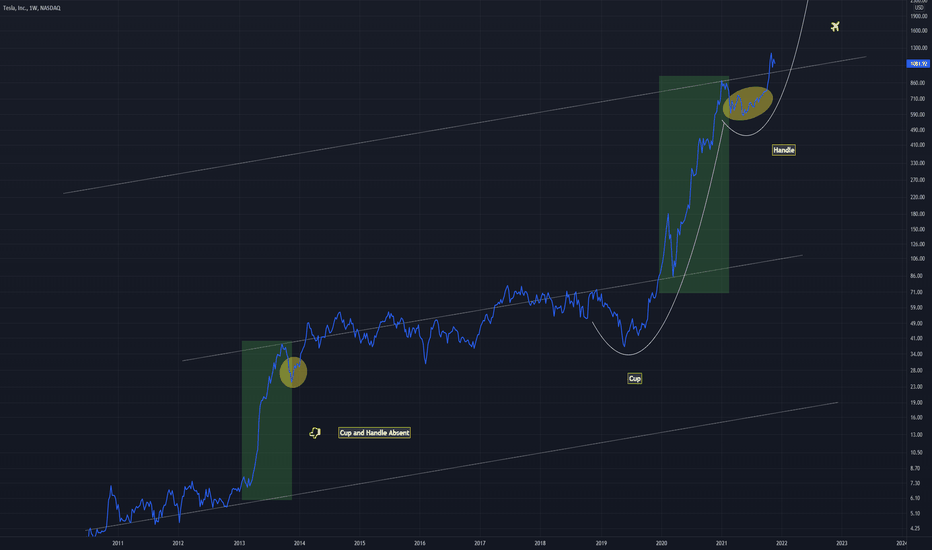The height and width of the screenshot is (550, 932).
Task: Click the 7.30 price axis label
Action: (915, 483)
